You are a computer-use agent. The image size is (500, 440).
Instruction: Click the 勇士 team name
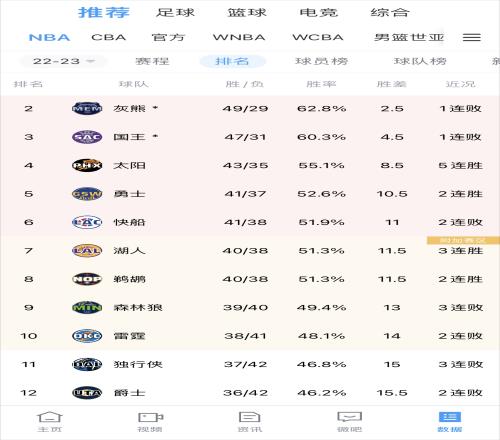pyautogui.click(x=129, y=194)
